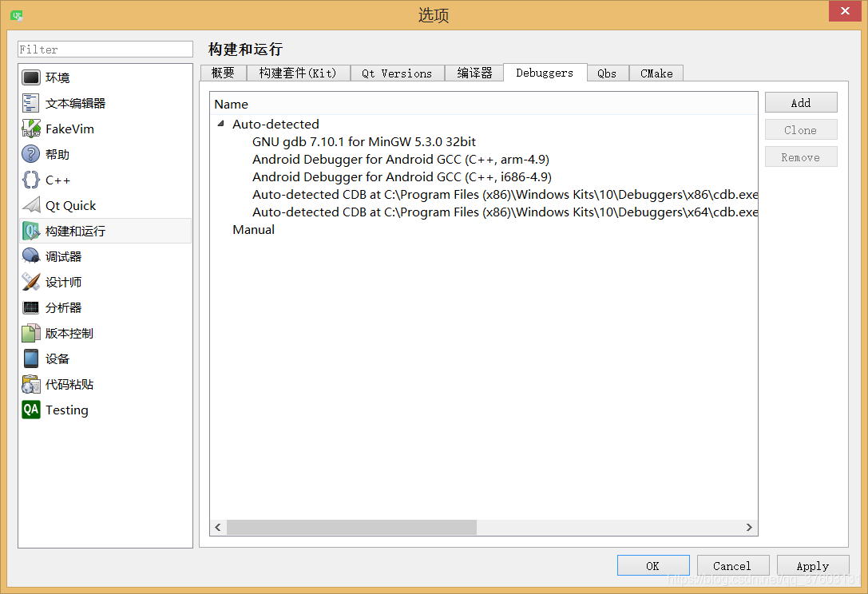
Task: Select the 构建和运行 category icon
Action: 31,231
